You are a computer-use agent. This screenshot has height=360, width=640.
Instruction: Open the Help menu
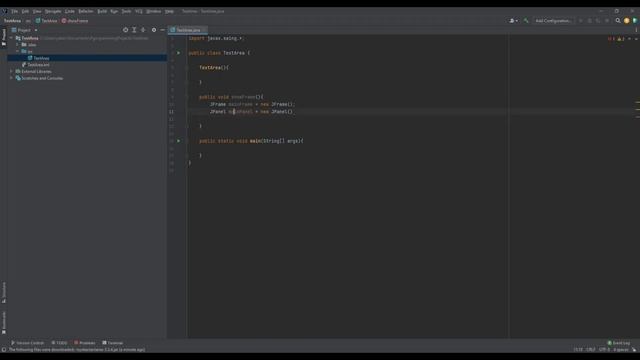[169, 11]
